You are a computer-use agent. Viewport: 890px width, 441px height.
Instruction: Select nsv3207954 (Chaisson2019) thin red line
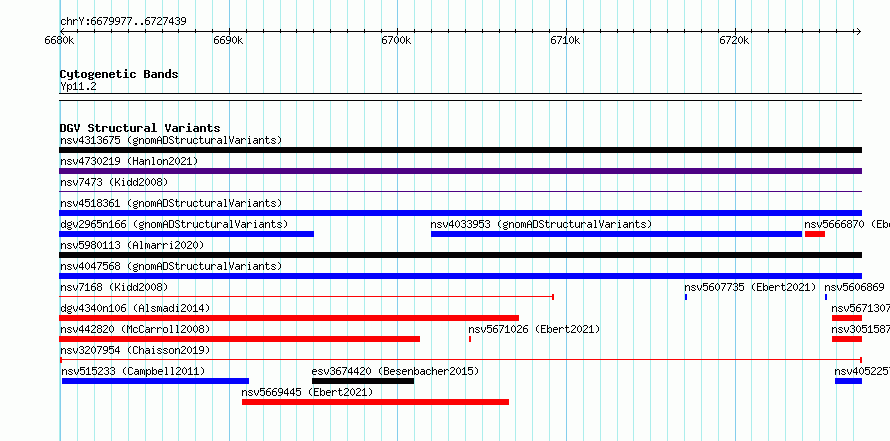[460, 360]
